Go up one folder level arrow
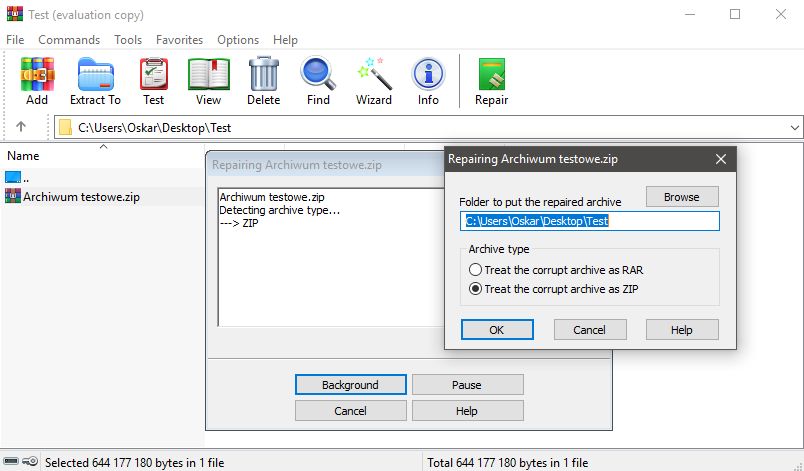804x471 pixels. [x=21, y=126]
